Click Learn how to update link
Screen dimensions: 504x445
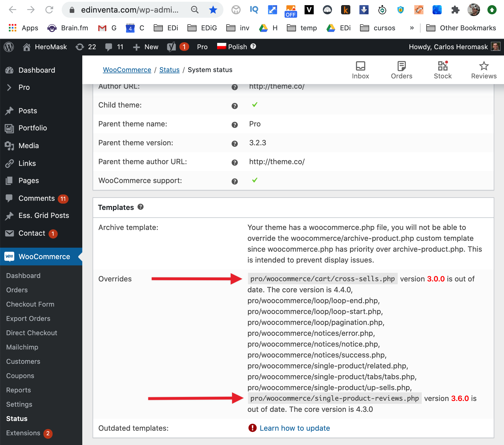pos(295,428)
